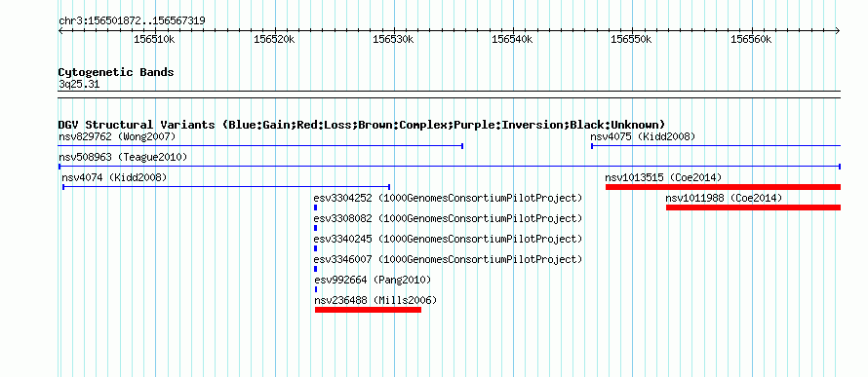Click the 156510k ruler tick label
This screenshot has width=868, height=377.
tap(155, 39)
